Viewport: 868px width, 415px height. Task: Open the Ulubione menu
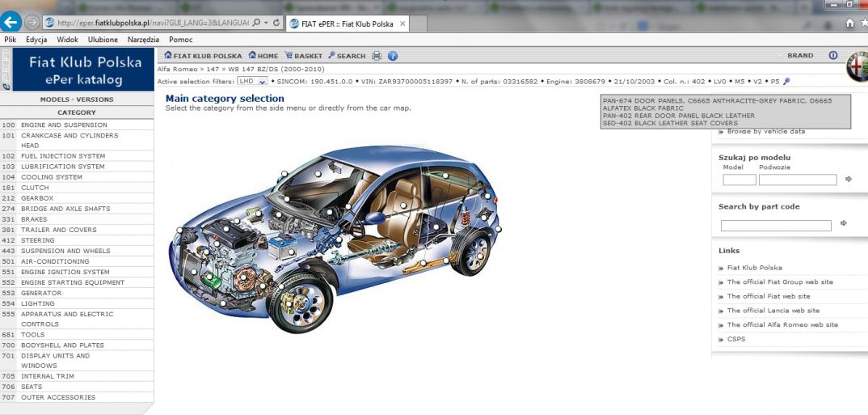click(x=103, y=40)
